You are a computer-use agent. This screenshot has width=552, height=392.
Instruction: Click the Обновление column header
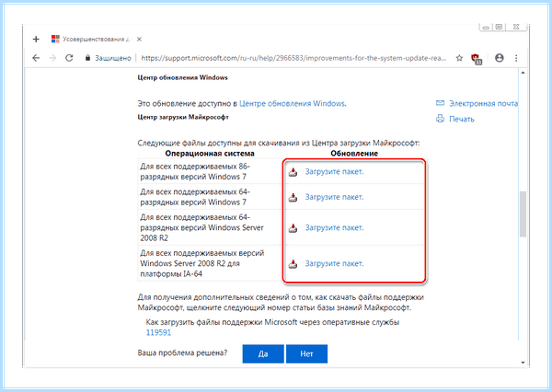tap(354, 154)
